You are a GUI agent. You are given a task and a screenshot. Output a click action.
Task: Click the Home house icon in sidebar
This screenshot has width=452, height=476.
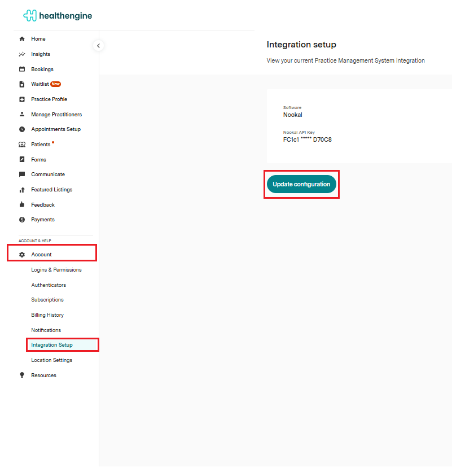coord(22,39)
